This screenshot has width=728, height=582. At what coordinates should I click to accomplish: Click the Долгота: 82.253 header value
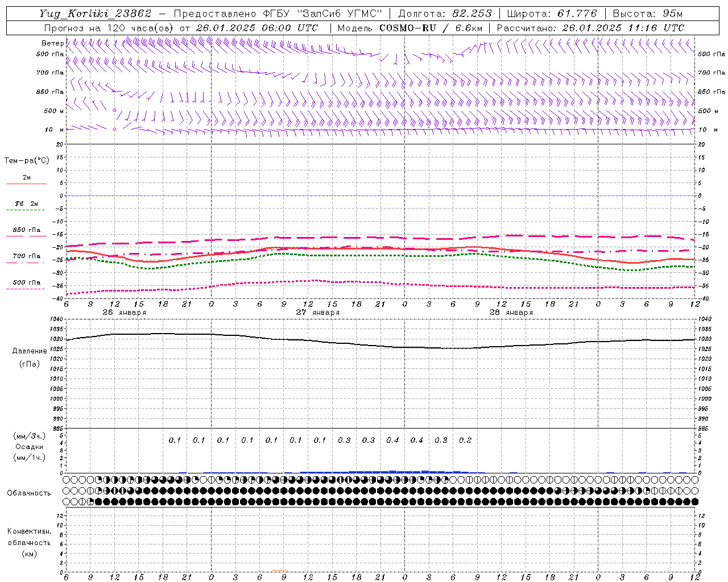click(x=445, y=14)
